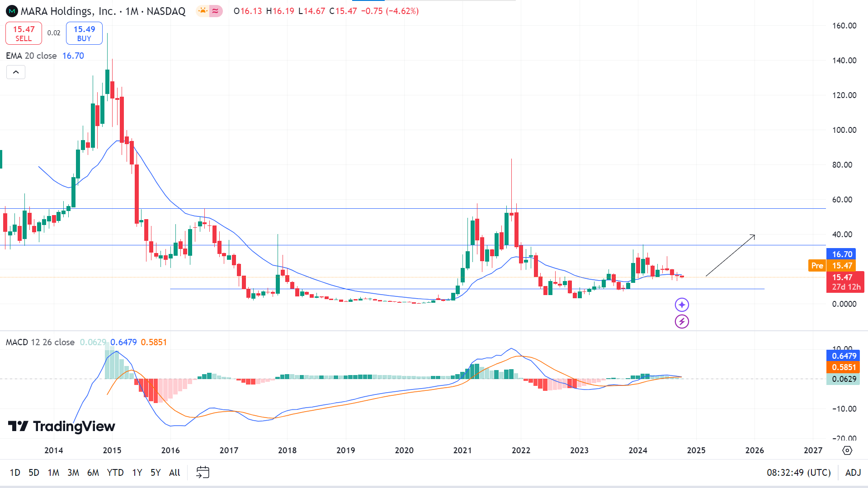Viewport: 868px width, 488px height.
Task: Switch to the 6M time range
Action: click(x=93, y=473)
